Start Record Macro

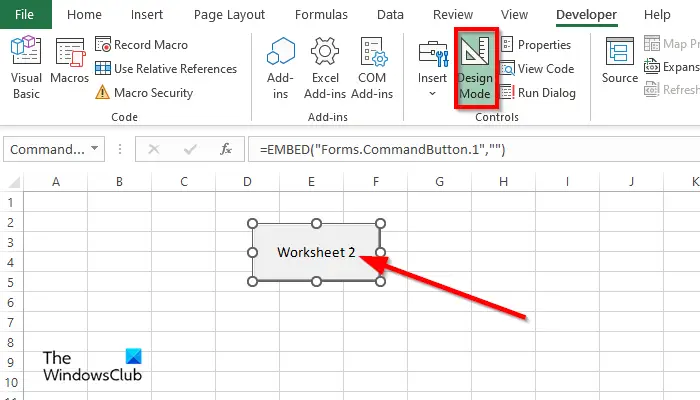click(141, 45)
